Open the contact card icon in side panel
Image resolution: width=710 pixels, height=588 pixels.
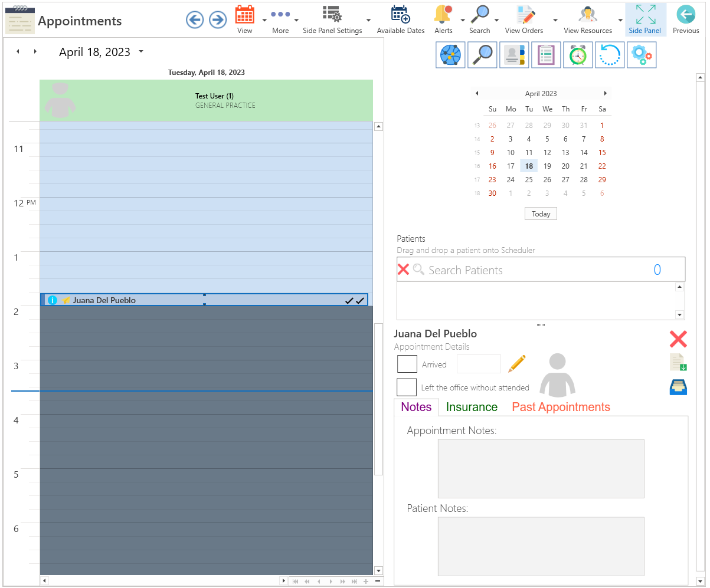click(515, 55)
